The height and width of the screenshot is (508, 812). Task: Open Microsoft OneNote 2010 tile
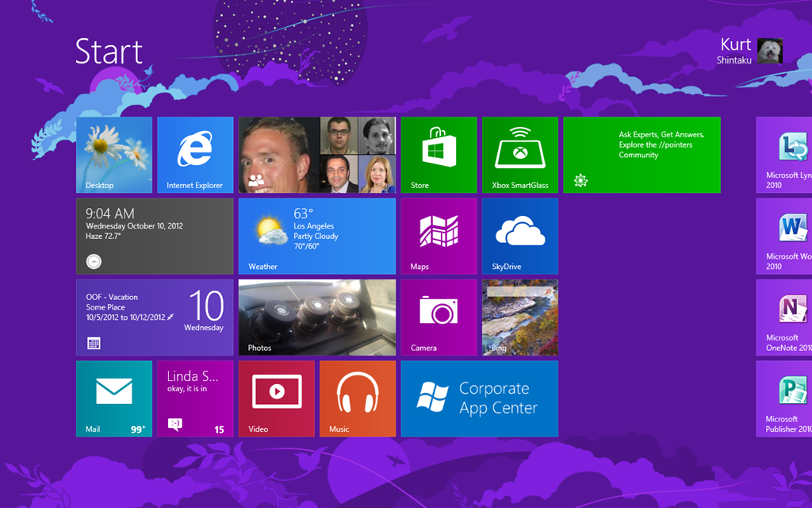click(x=785, y=317)
